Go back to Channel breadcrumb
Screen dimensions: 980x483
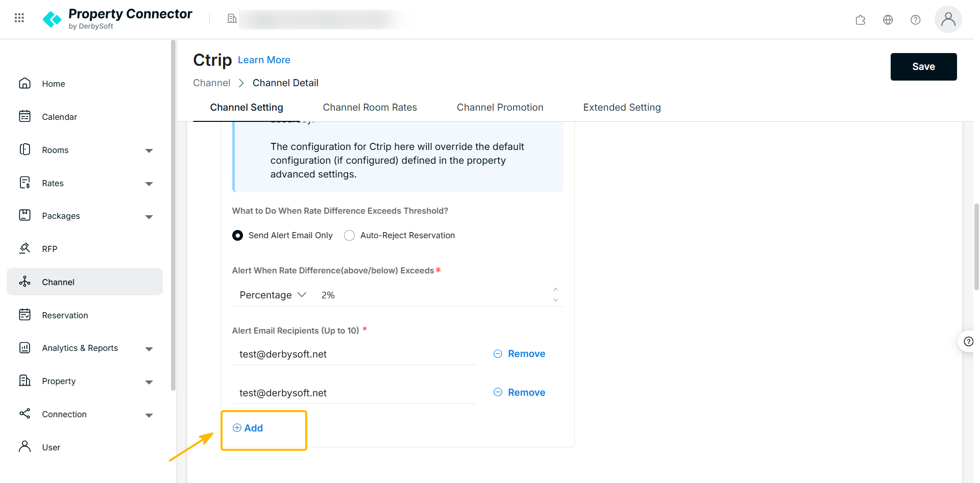(211, 83)
